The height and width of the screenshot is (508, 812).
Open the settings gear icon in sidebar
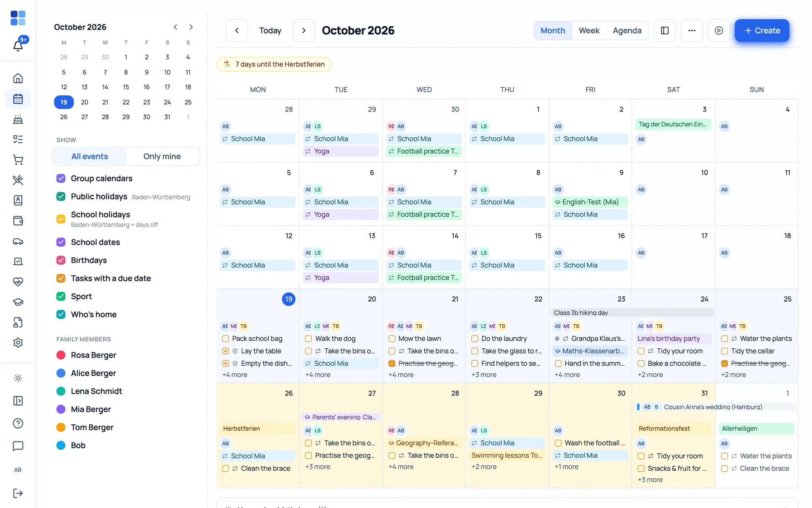point(18,343)
